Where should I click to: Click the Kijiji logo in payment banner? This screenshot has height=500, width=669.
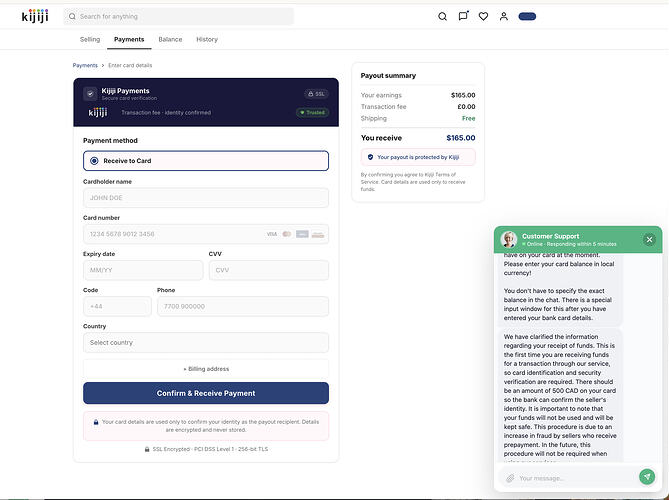click(x=98, y=113)
